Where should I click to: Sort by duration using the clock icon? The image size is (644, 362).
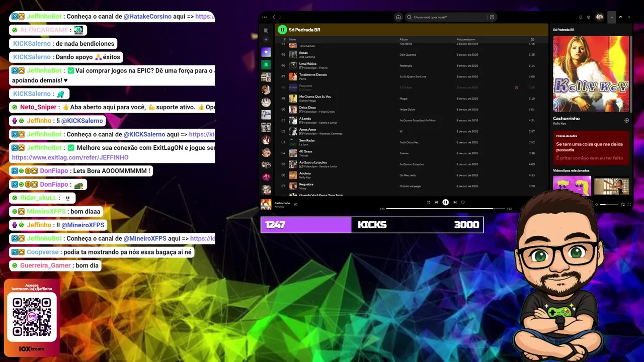532,39
